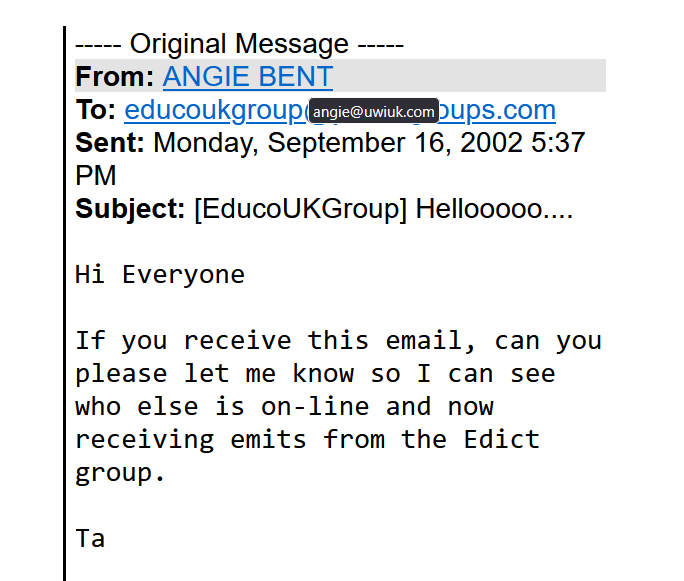The image size is (684, 581).
Task: Click the who else is on-line line
Action: [284, 406]
